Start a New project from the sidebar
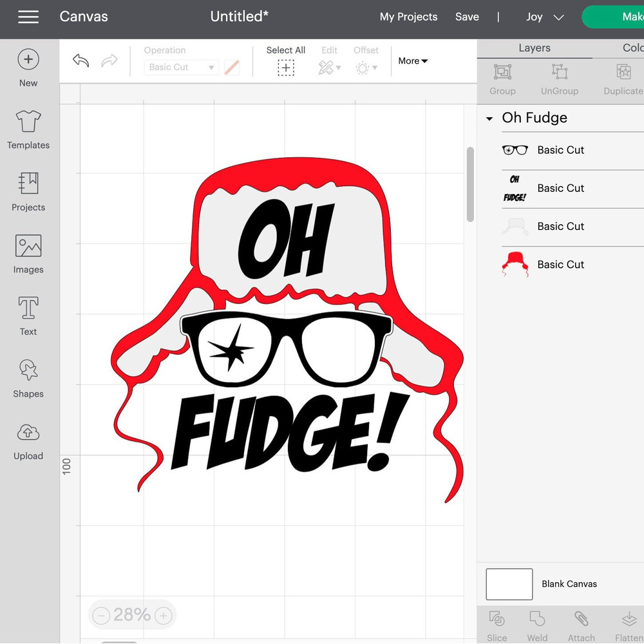Screen dimensions: 644x644 click(x=28, y=66)
